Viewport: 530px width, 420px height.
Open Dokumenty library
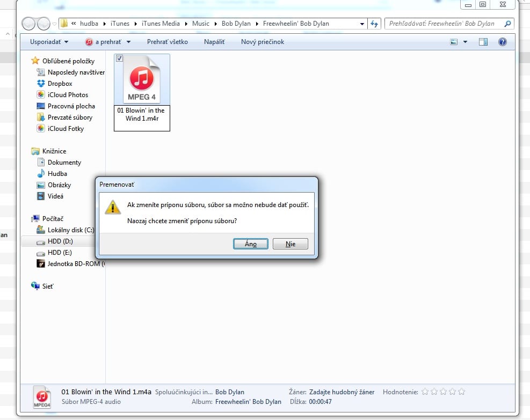pyautogui.click(x=64, y=163)
